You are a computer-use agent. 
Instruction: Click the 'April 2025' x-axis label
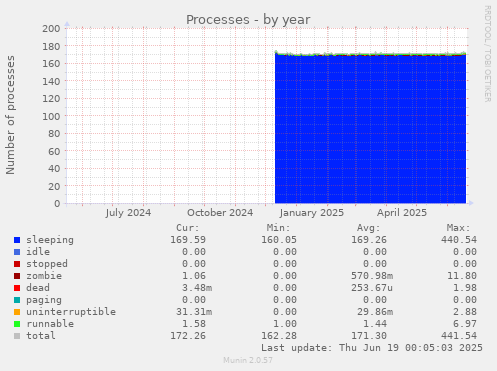402,213
